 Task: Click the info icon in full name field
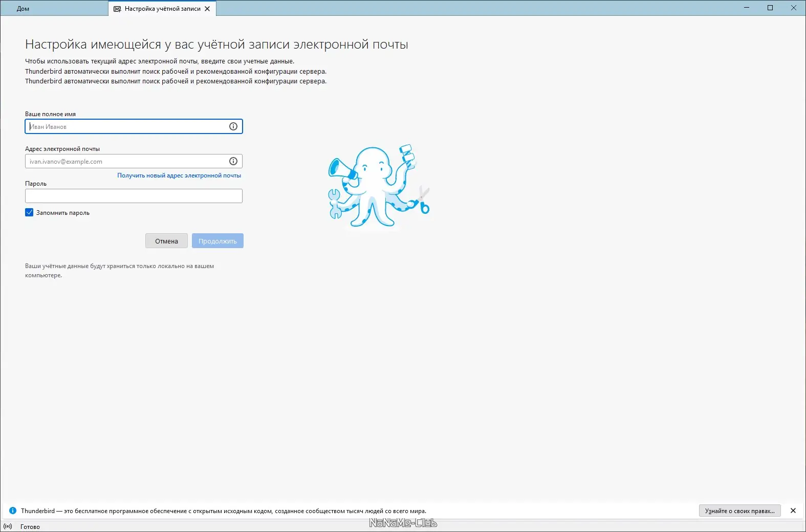(x=233, y=126)
